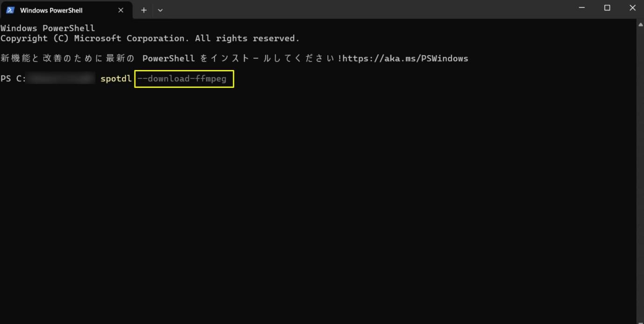The height and width of the screenshot is (324, 644).
Task: Maximize the terminal window
Action: click(x=607, y=8)
